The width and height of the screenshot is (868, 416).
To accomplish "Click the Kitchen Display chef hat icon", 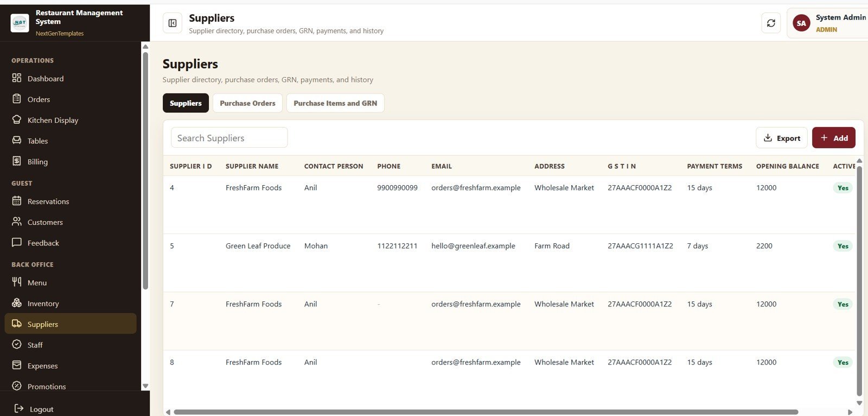I will pos(17,119).
